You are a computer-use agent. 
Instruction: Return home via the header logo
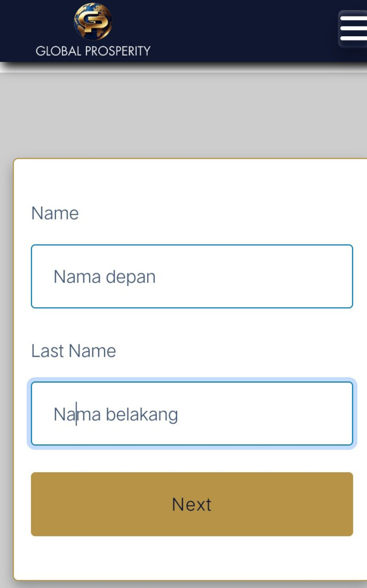point(93,30)
